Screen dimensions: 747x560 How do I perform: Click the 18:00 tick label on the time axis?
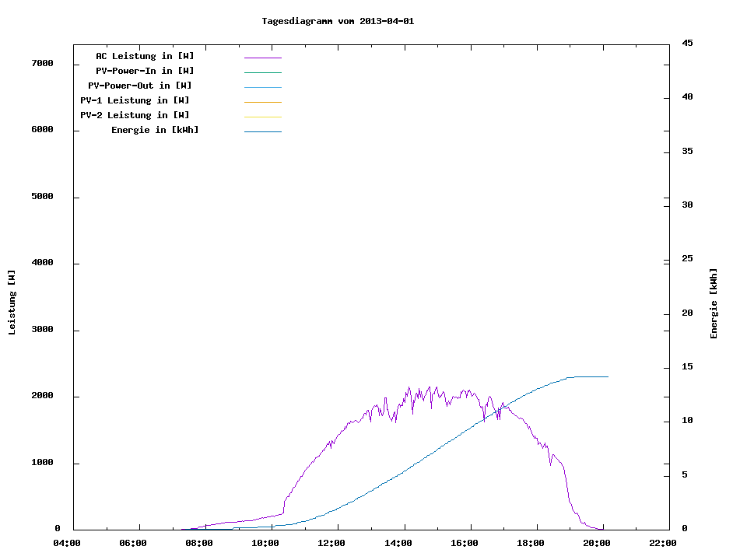point(531,543)
